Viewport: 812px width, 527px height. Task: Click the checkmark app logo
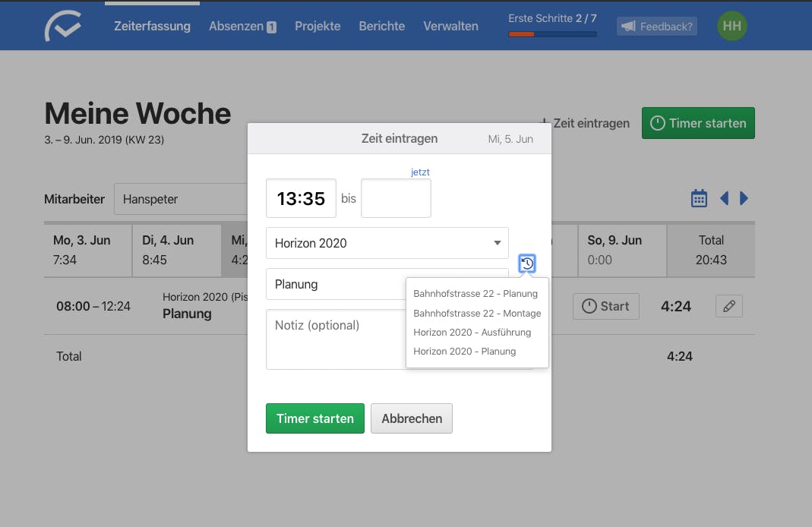click(x=62, y=26)
